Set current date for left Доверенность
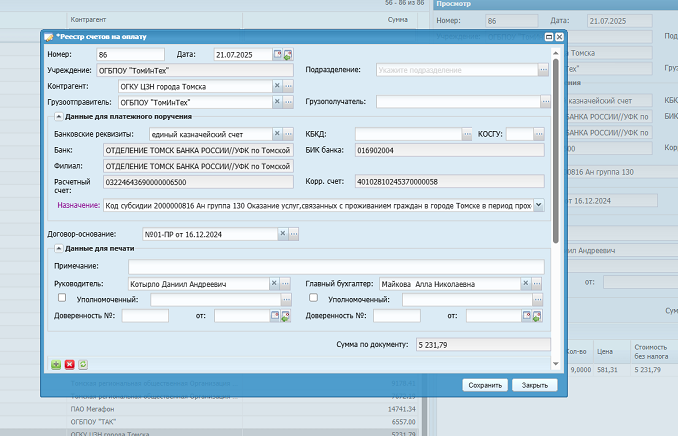This screenshot has width=678, height=436. click(285, 316)
